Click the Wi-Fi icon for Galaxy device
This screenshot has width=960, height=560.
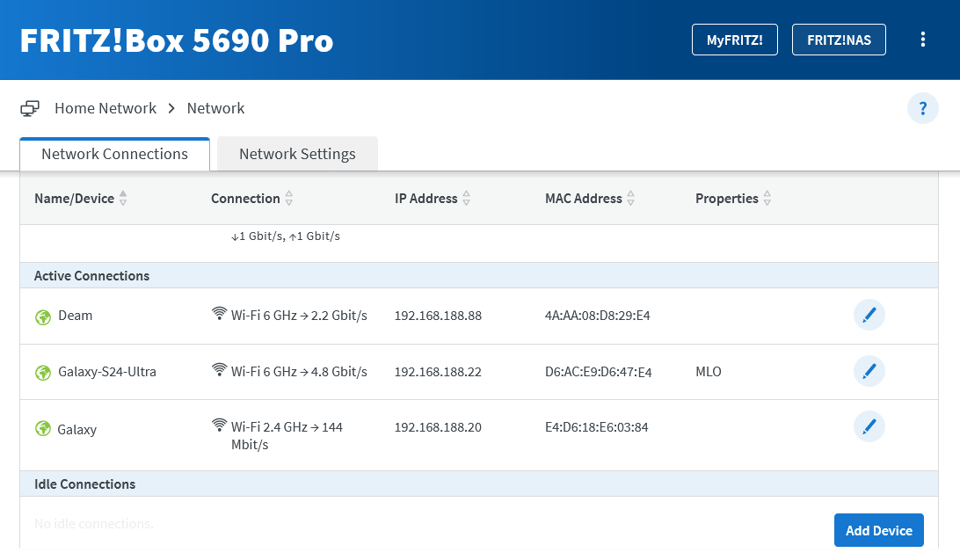[x=220, y=425]
